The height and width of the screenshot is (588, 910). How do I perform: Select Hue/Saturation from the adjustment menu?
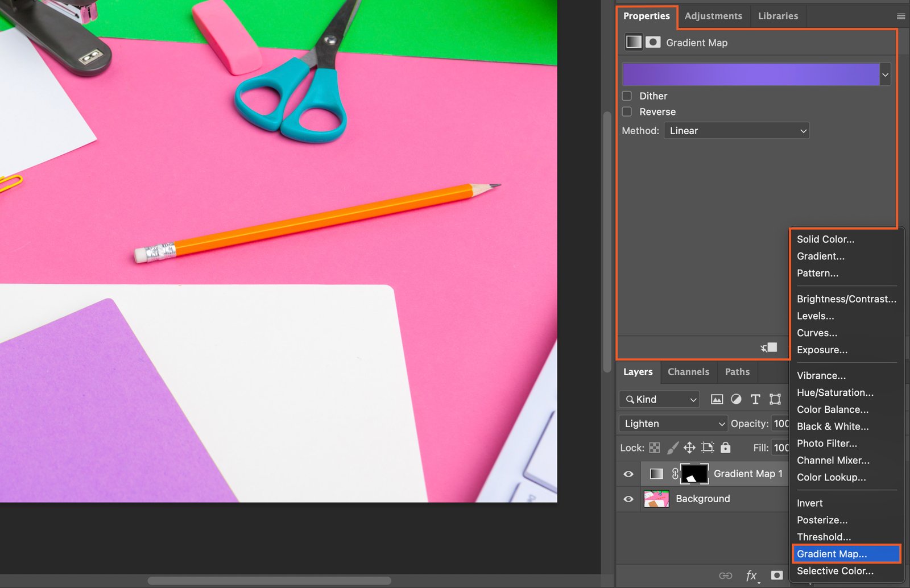point(835,392)
